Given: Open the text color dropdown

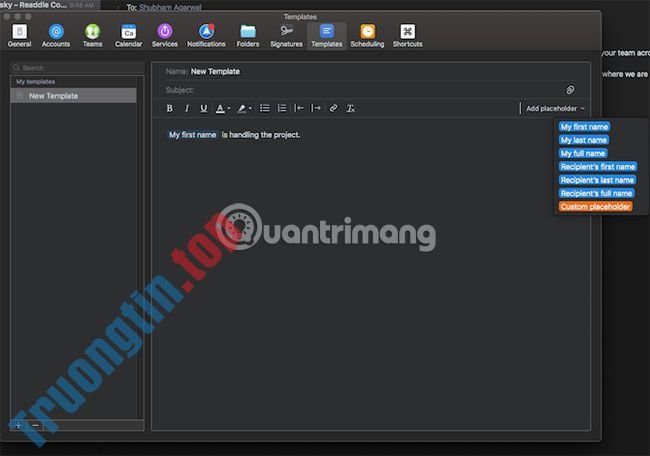Looking at the screenshot, I should point(223,108).
